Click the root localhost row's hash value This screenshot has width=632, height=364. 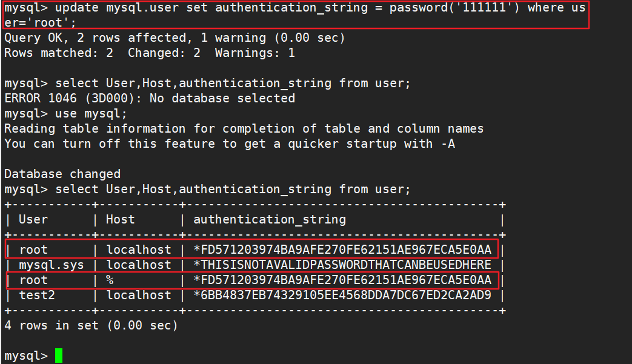point(342,250)
